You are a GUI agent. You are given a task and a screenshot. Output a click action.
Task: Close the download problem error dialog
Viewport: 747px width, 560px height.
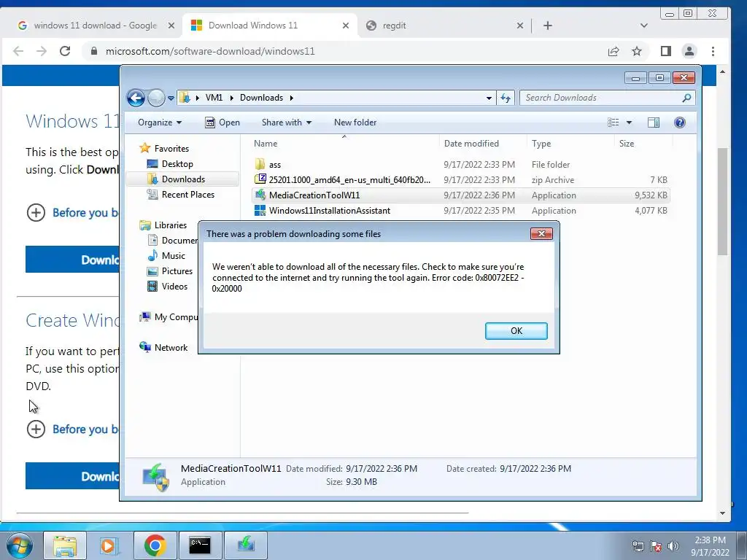(541, 233)
